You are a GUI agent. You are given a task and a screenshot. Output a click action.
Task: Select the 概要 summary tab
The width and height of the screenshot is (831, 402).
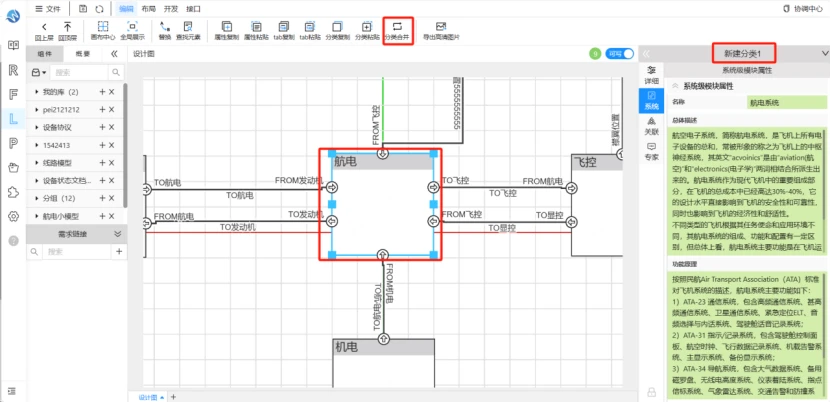point(83,53)
